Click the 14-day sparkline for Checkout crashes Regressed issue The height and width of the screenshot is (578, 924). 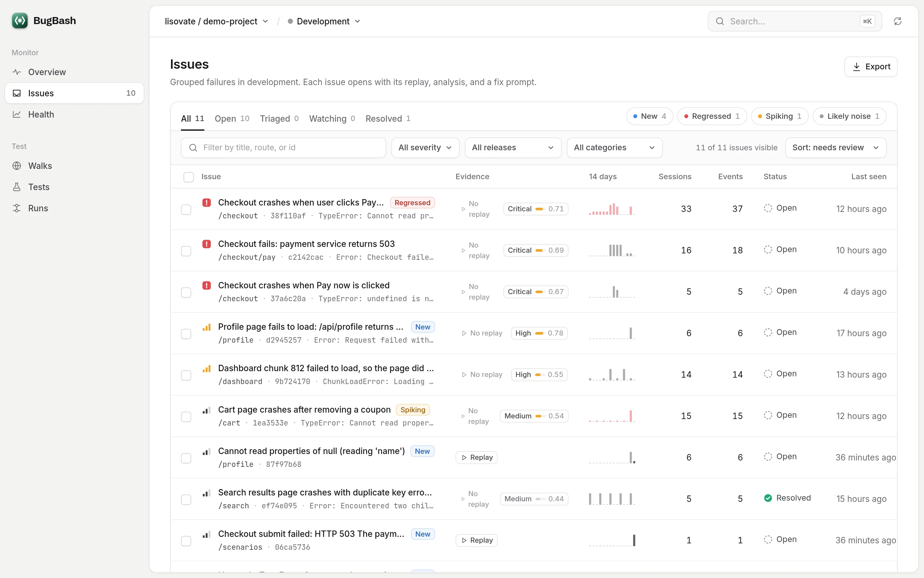tap(612, 209)
